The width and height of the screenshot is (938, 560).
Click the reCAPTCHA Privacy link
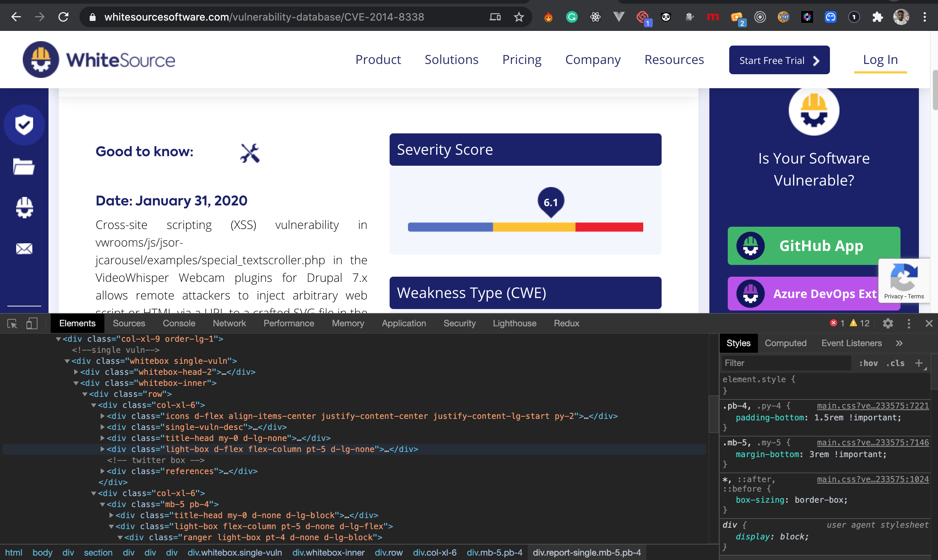(x=893, y=297)
